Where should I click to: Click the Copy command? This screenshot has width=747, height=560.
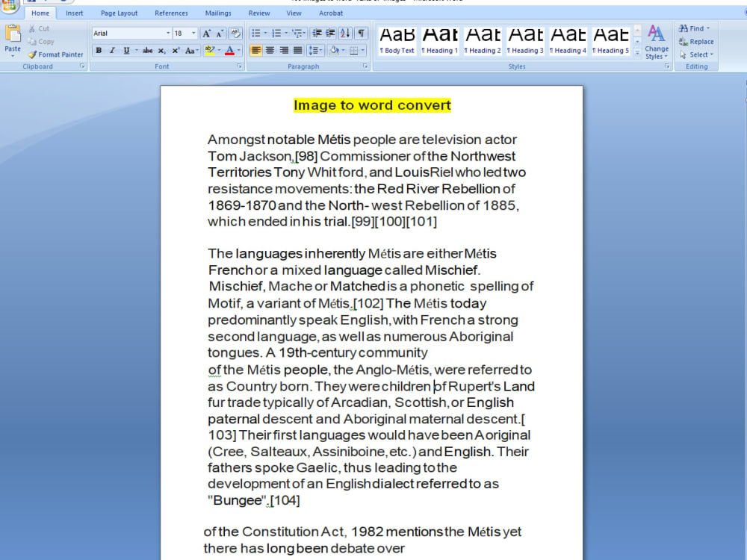(x=41, y=41)
